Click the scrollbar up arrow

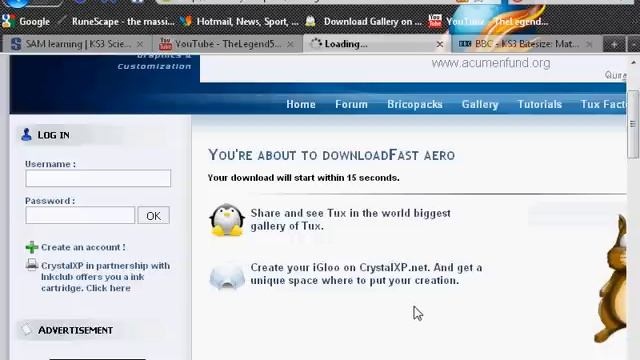tap(633, 62)
